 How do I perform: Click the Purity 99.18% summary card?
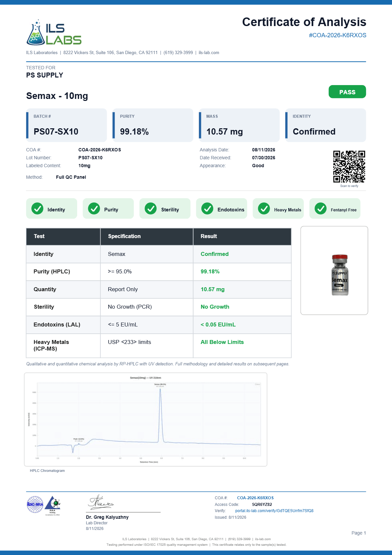pyautogui.click(x=153, y=125)
